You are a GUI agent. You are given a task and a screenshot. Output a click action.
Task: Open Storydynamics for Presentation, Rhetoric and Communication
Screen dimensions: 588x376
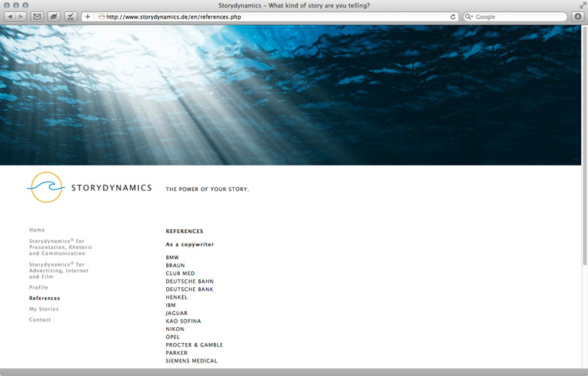(x=60, y=247)
